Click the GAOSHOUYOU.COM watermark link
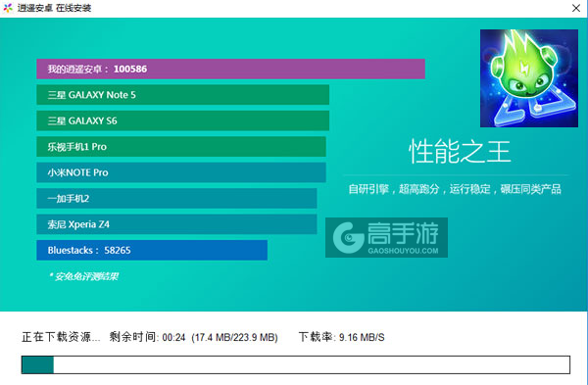This screenshot has height=385, width=588. 403,251
